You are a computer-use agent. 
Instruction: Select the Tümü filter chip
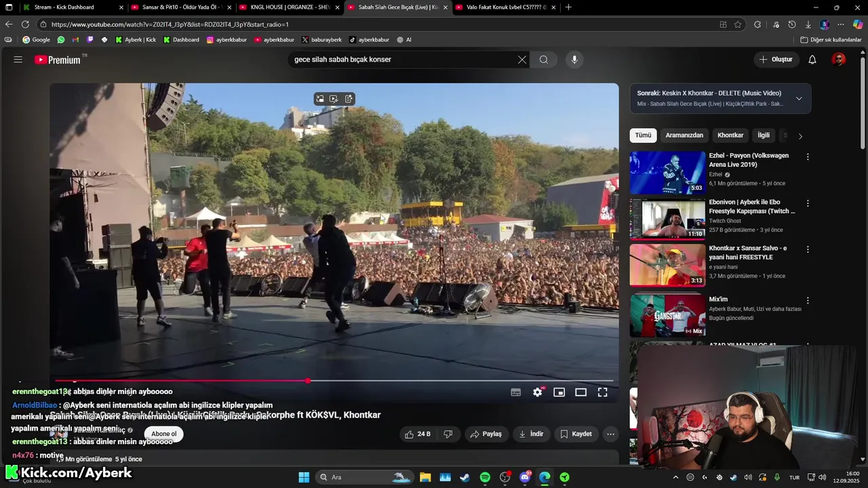click(643, 136)
